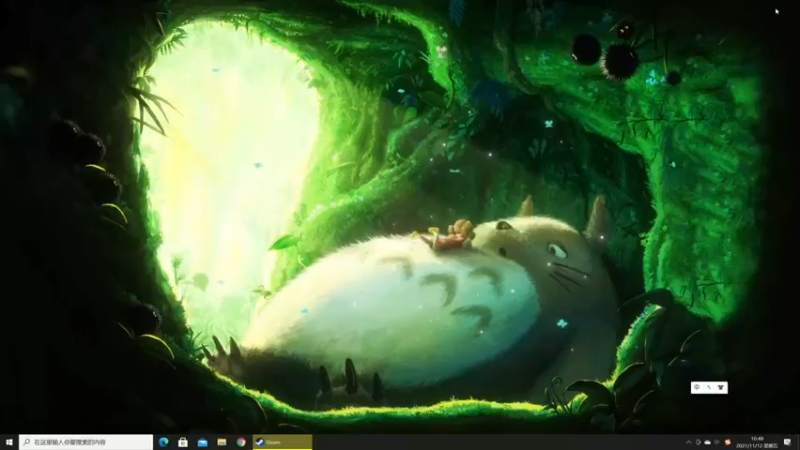This screenshot has width=800, height=450.
Task: Open the Mail app on taskbar
Action: [x=203, y=442]
